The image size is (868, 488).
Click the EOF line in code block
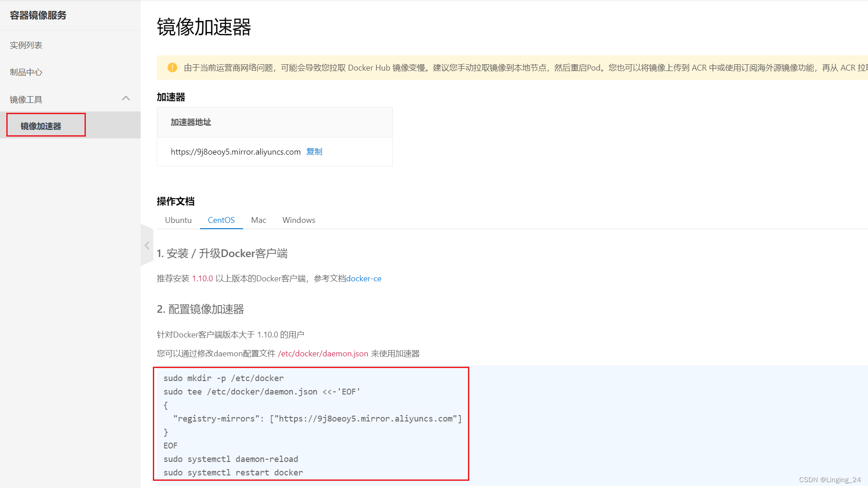click(170, 445)
